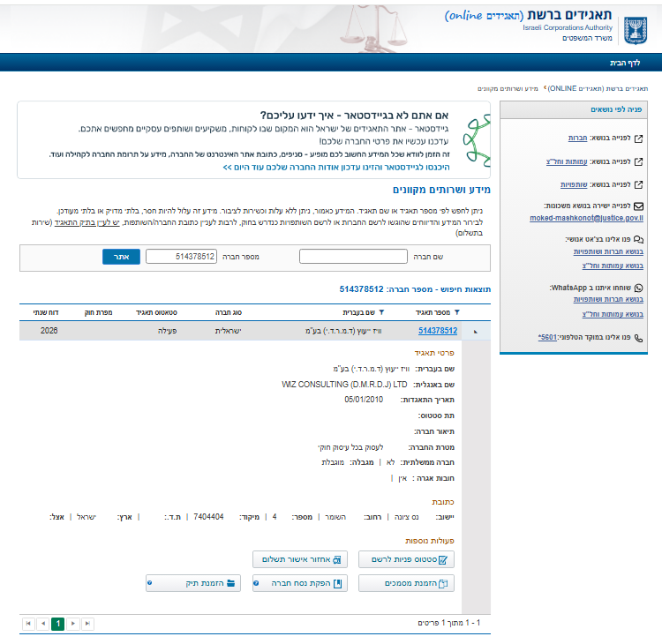662x644 pixels.
Task: Go to next results page arrow
Action: (x=73, y=623)
